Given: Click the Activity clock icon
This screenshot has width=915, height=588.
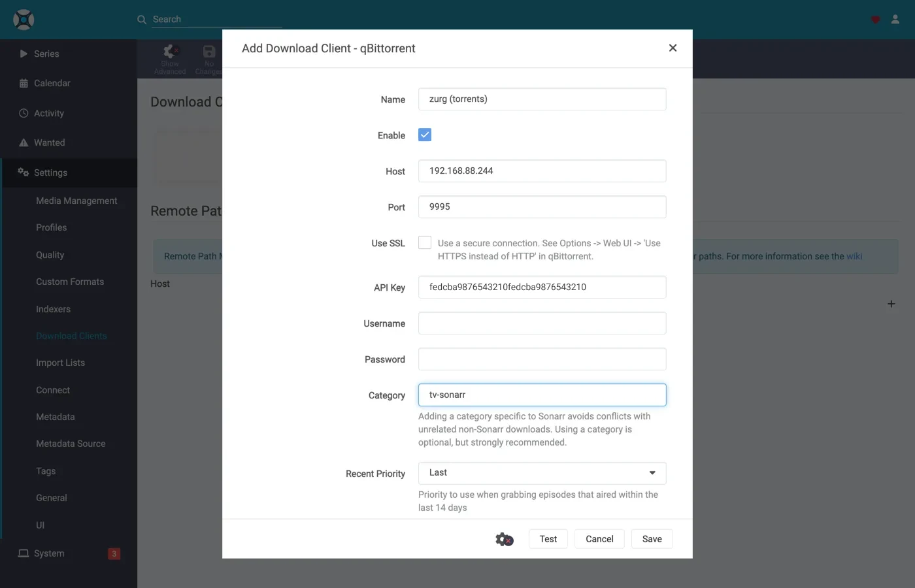Looking at the screenshot, I should click(x=24, y=113).
